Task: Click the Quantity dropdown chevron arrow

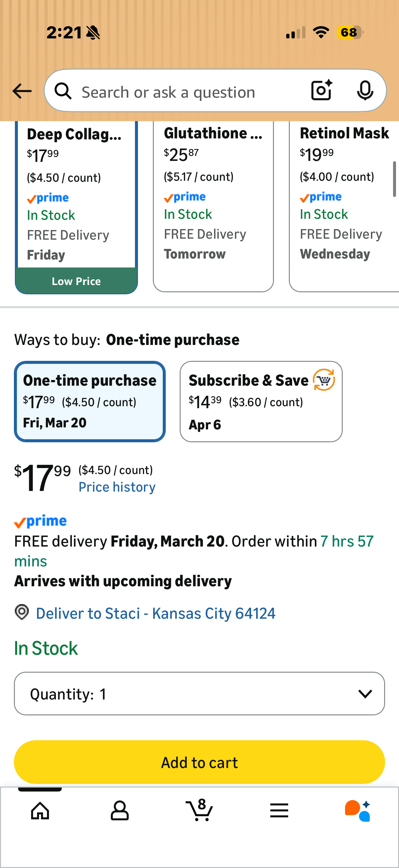Action: coord(365,694)
